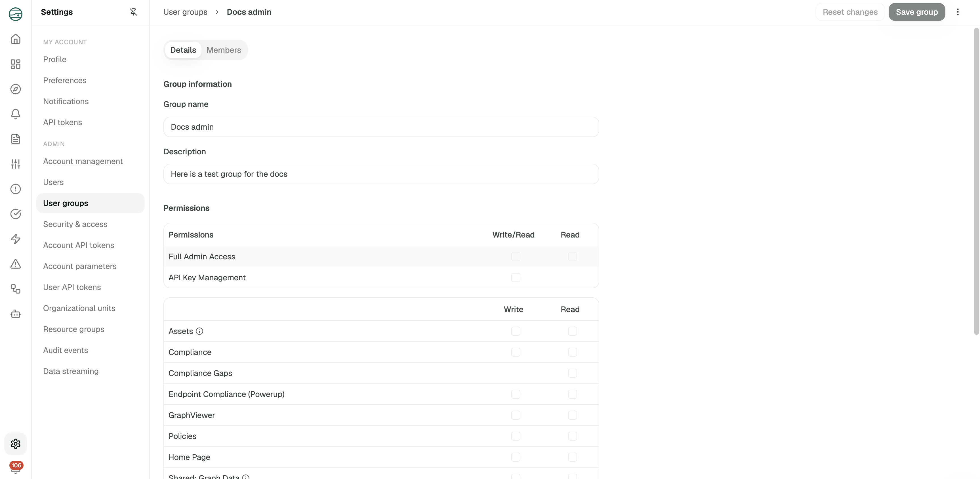
Task: Check API Key Management Write/Read box
Action: point(516,277)
